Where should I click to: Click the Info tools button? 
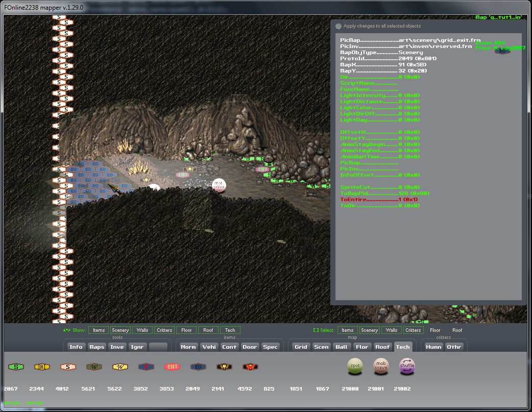click(76, 347)
